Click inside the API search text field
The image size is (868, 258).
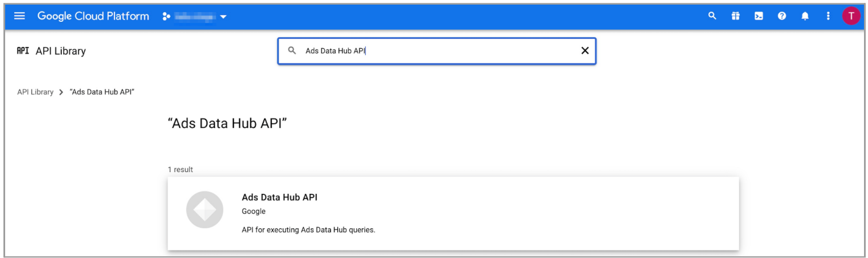pos(435,50)
